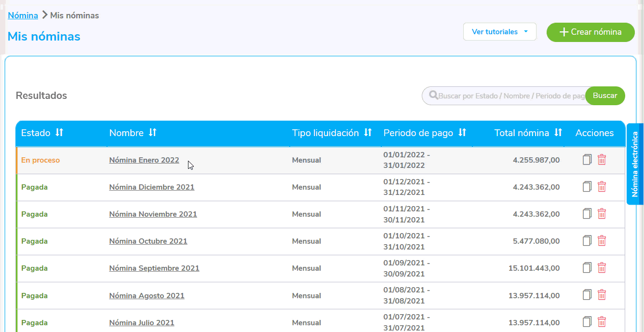
Task: Delete the Nómina Noviembre 2021 row
Action: pos(602,214)
